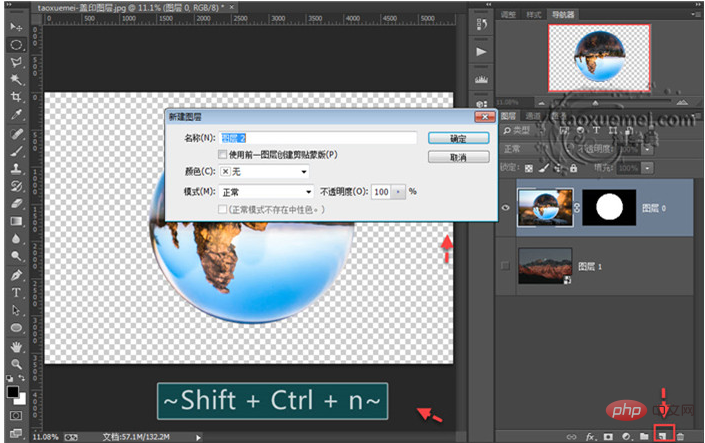Screen dimensions: 705x443
Task: Expand status bar info arrow
Action: pos(198,437)
